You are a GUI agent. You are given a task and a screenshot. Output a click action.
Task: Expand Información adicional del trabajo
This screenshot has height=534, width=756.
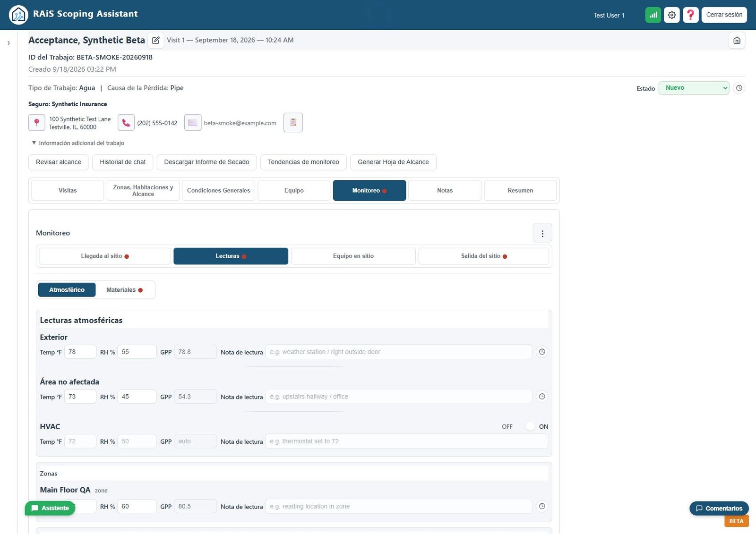pos(78,143)
